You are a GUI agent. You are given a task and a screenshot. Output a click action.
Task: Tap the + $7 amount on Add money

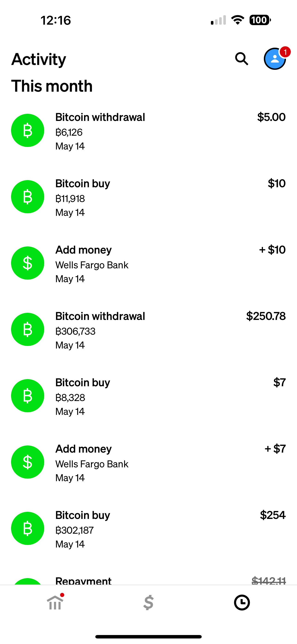tap(275, 449)
